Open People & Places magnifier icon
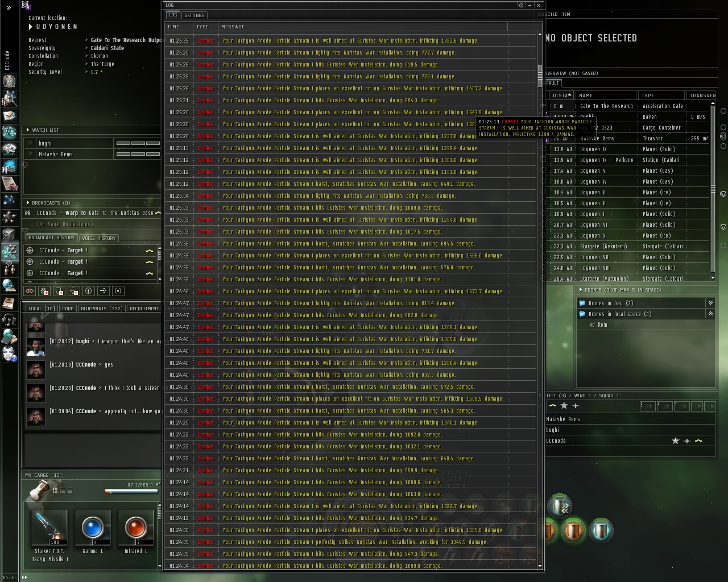 (9, 99)
